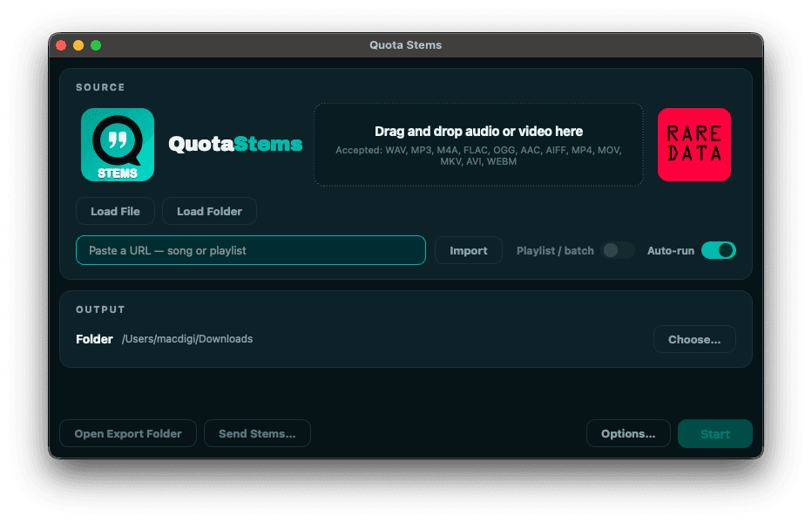Click the Load File button
812x523 pixels.
(x=116, y=212)
